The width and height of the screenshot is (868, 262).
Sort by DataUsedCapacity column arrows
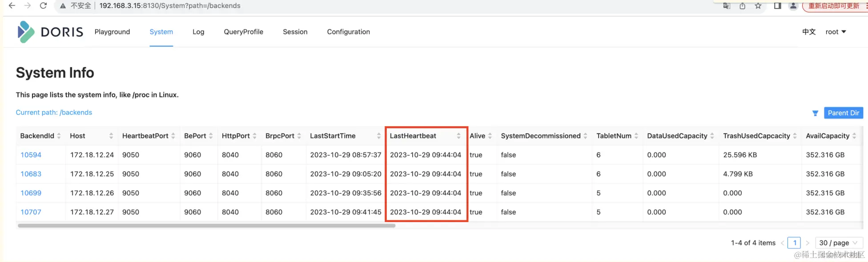tap(712, 136)
